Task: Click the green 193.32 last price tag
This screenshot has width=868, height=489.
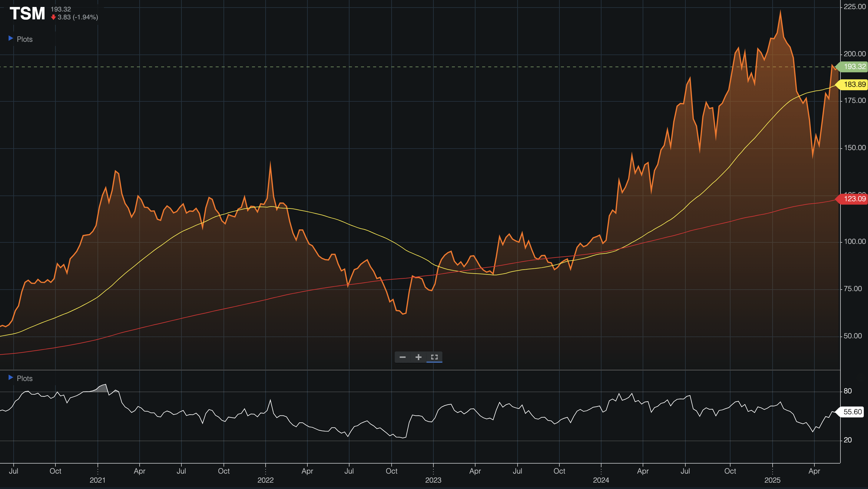Action: [x=854, y=67]
